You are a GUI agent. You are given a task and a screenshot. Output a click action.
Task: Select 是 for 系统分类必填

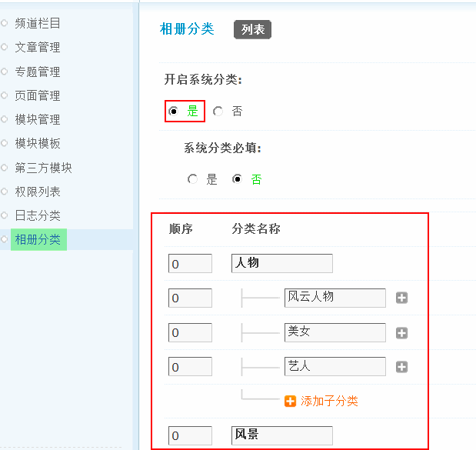point(193,179)
